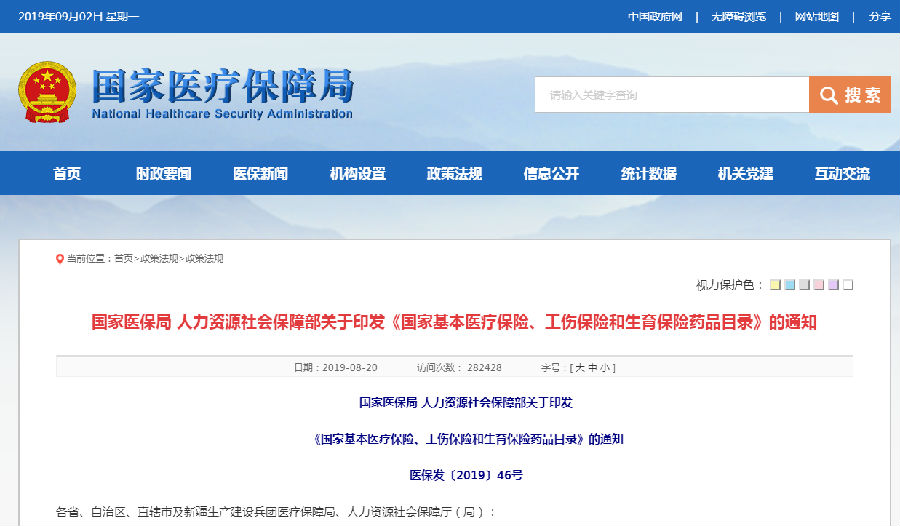Click the blue line 《国家基本医疗保险…药品目录》的通知
Viewport: 900px width, 526px height.
click(467, 439)
